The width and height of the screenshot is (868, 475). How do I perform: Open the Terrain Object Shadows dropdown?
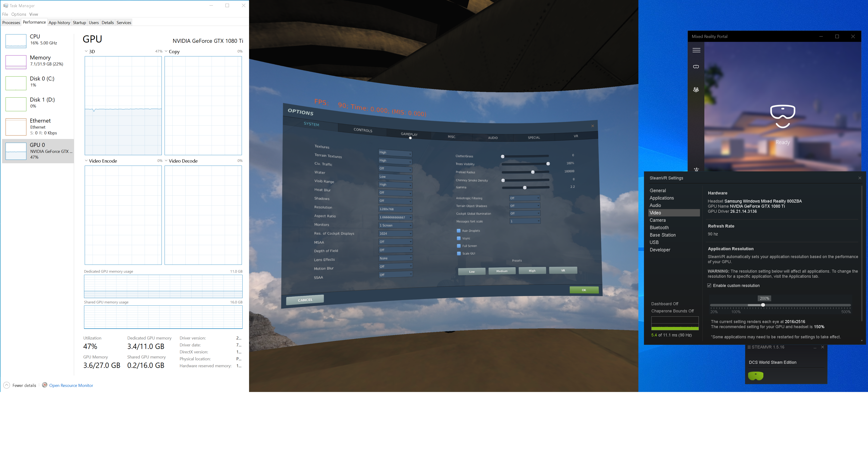pos(525,206)
